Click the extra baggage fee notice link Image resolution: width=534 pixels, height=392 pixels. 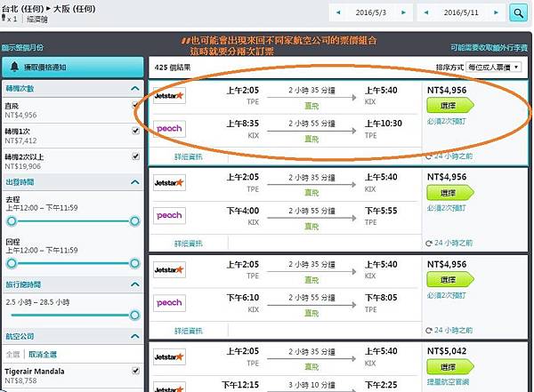coord(489,48)
